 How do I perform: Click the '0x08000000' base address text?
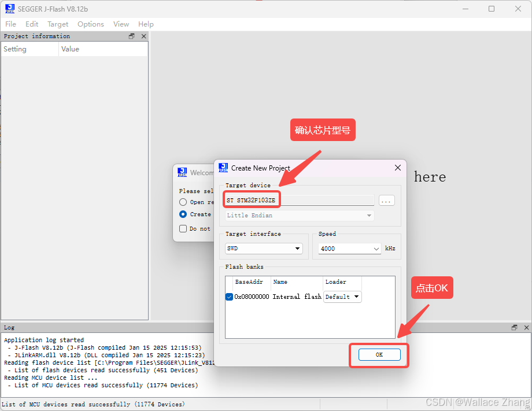pyautogui.click(x=252, y=297)
